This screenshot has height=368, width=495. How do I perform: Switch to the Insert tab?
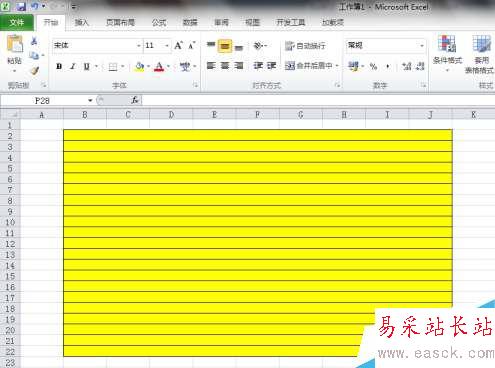[x=81, y=22]
